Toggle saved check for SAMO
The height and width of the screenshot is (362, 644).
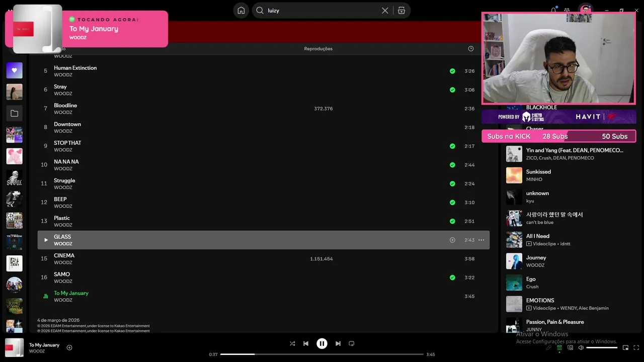pyautogui.click(x=452, y=278)
